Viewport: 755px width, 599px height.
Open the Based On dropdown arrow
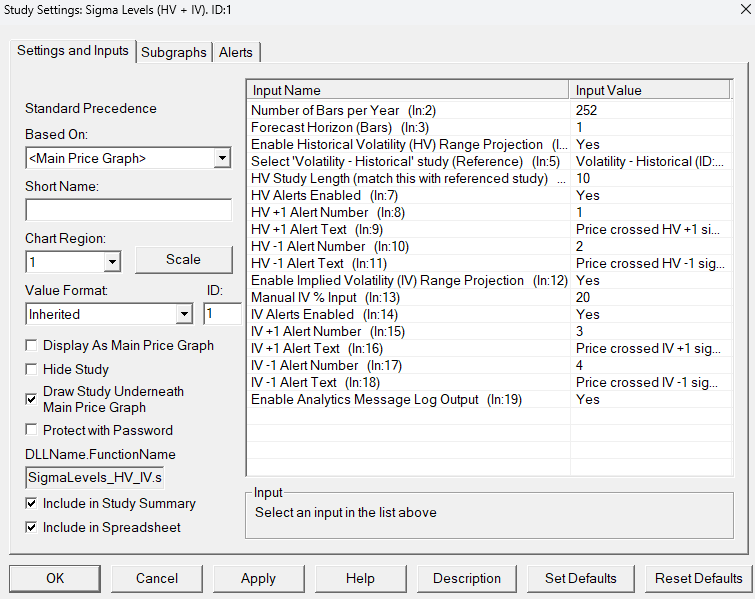pos(222,158)
